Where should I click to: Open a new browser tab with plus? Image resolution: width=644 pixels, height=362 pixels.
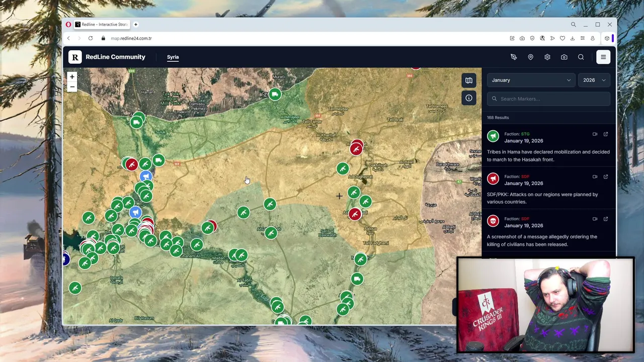(136, 24)
